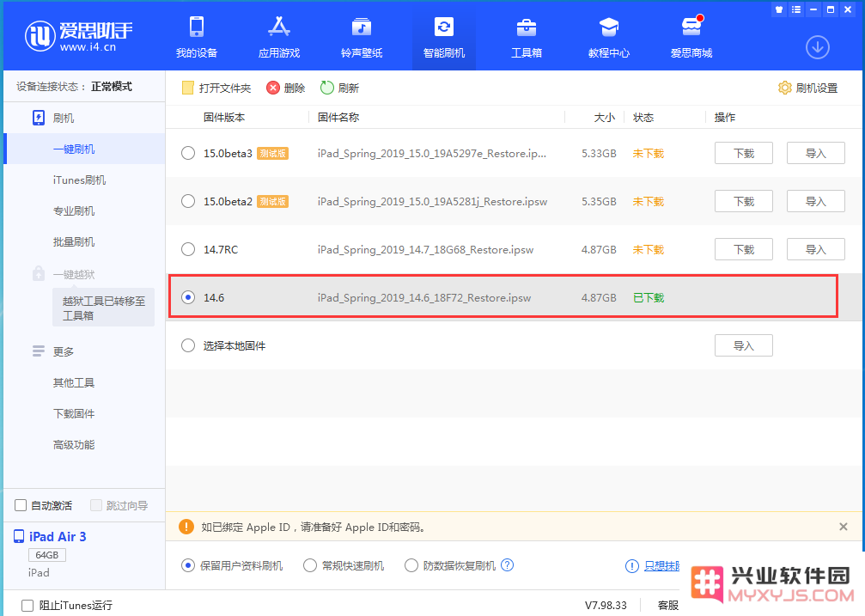This screenshot has height=616, width=865.
Task: Import local firmware via 导入 button
Action: tap(744, 345)
